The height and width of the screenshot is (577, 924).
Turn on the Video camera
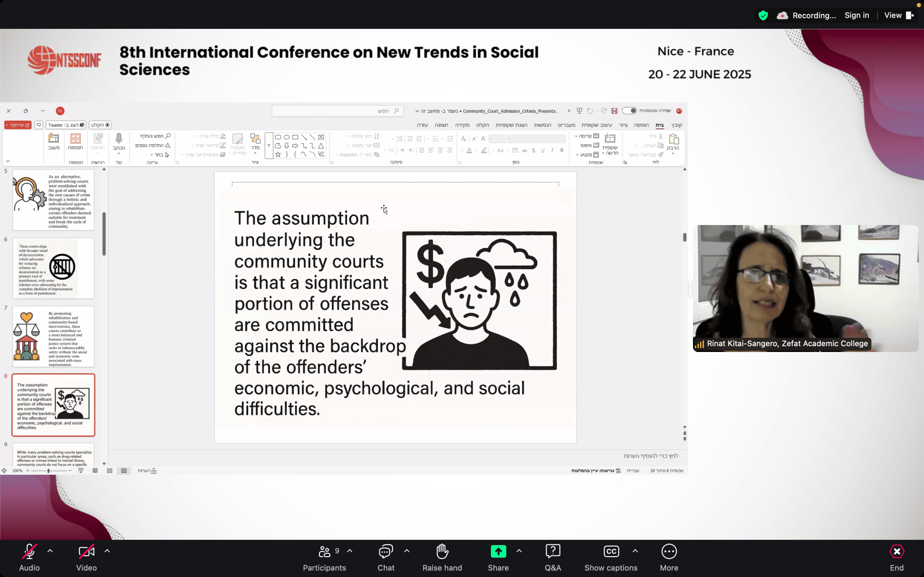(x=86, y=551)
